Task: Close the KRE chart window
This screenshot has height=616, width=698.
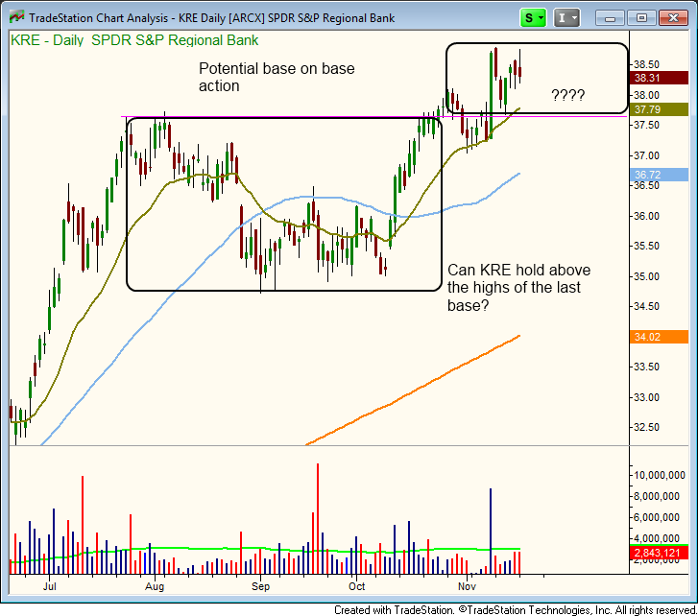Action: tap(673, 18)
